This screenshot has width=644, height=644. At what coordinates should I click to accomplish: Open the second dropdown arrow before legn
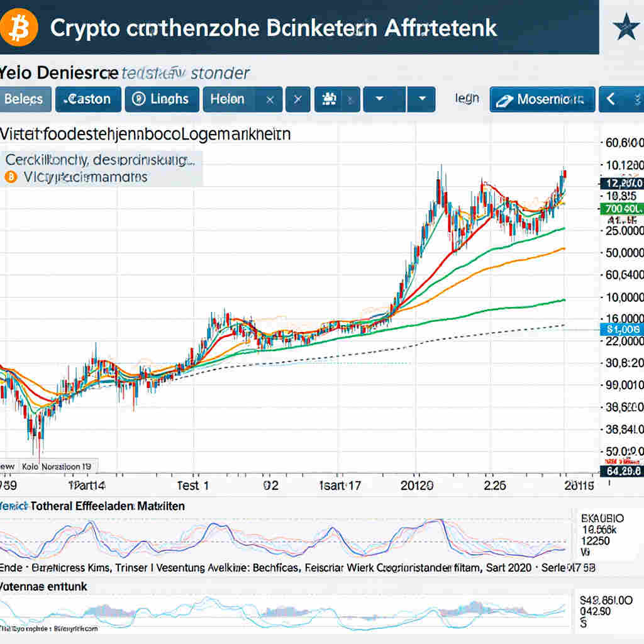click(x=421, y=99)
